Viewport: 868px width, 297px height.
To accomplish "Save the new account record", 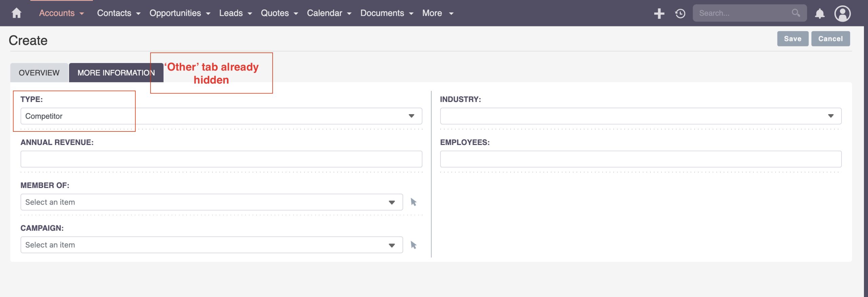I will point(792,39).
